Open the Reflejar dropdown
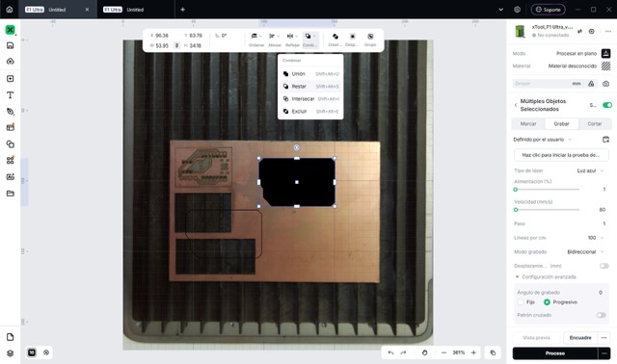 tap(292, 39)
